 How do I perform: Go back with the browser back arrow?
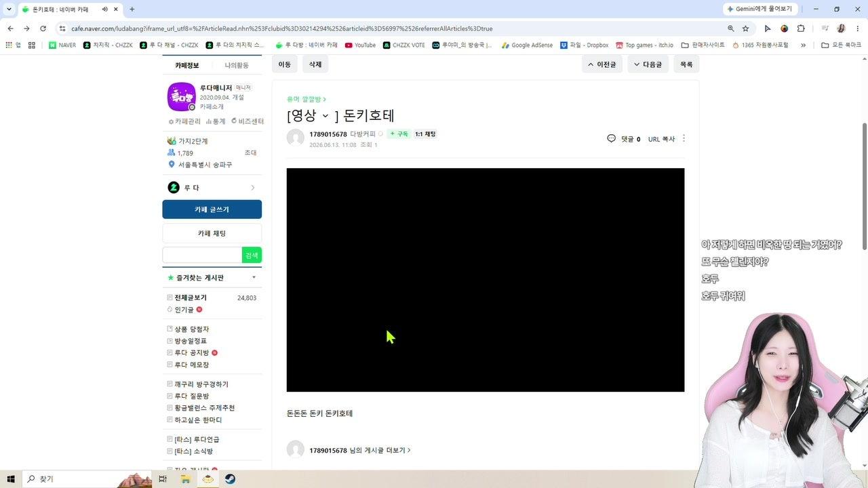(x=10, y=28)
